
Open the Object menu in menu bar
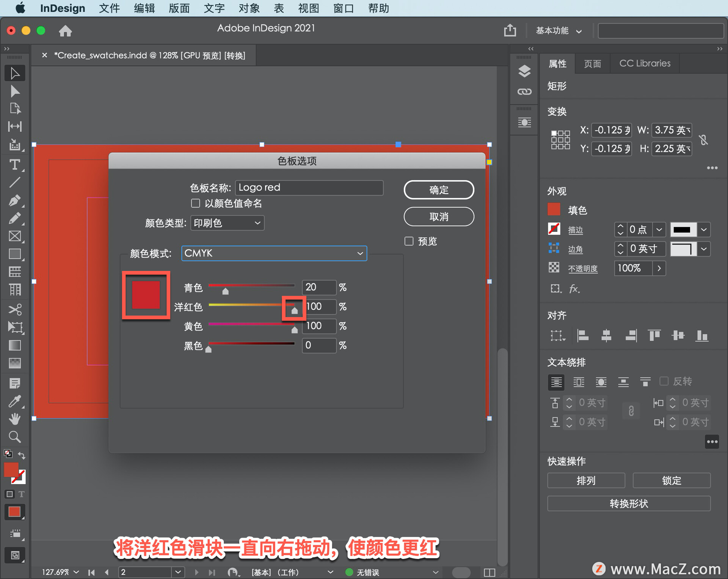pyautogui.click(x=249, y=8)
